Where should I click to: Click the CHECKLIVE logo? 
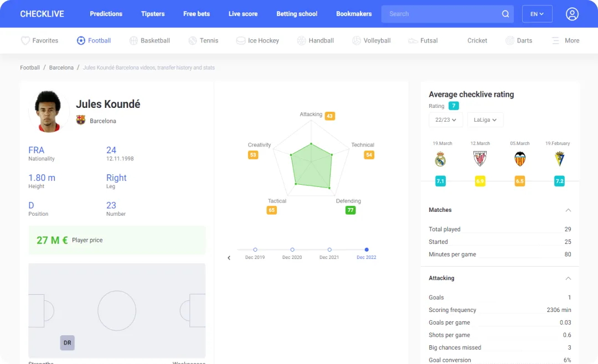tap(42, 14)
